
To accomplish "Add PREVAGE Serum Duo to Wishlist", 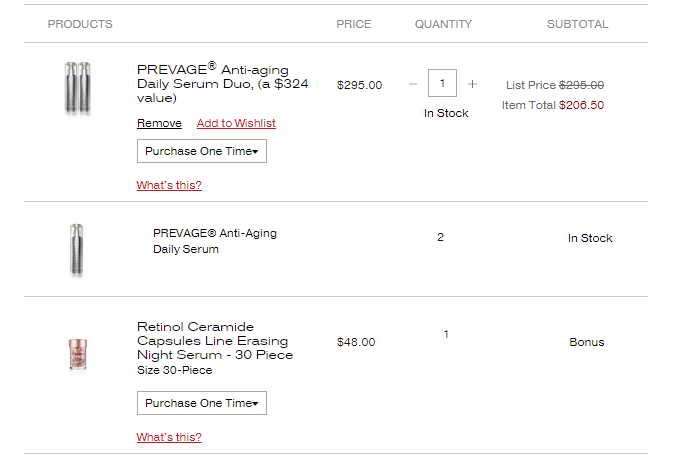I will click(x=236, y=123).
